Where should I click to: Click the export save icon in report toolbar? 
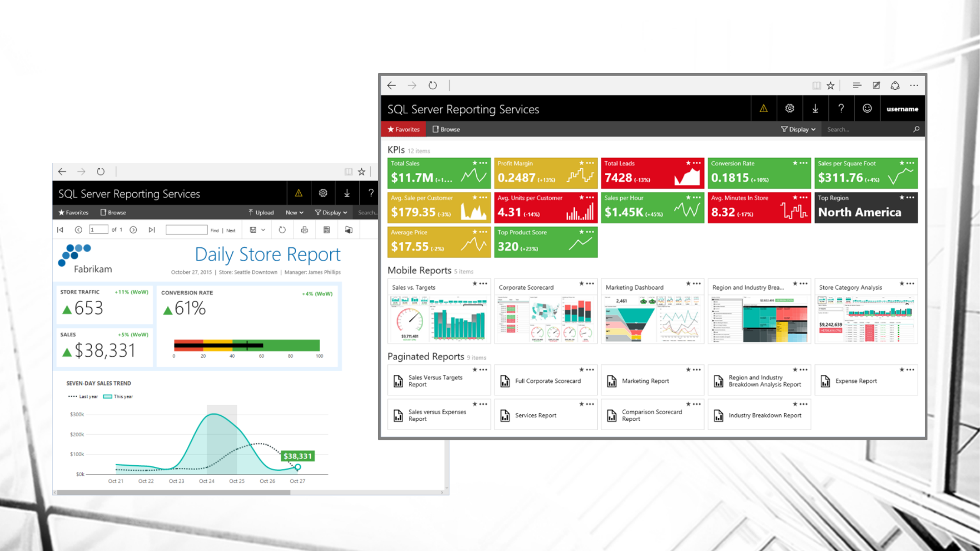pos(253,230)
